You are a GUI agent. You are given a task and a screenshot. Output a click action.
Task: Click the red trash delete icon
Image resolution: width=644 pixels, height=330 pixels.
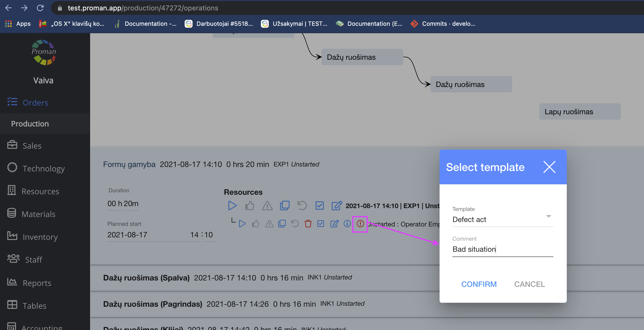click(308, 223)
